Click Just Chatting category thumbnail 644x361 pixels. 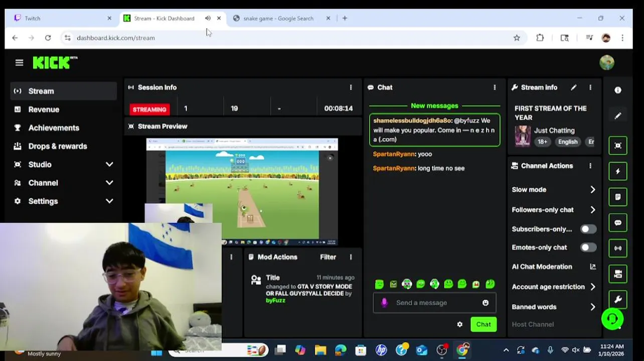[x=522, y=136]
